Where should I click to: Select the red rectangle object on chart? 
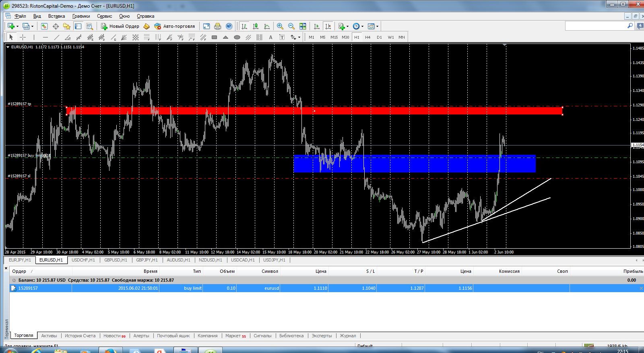pyautogui.click(x=314, y=111)
